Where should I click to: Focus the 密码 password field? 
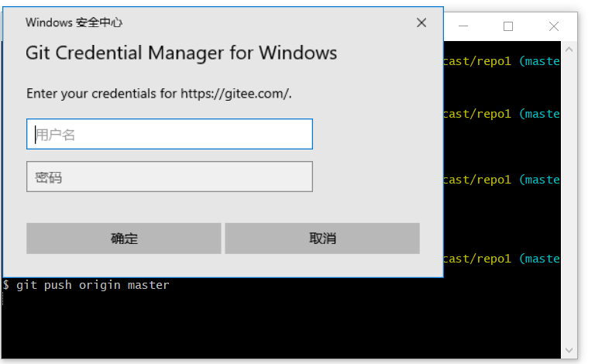point(169,177)
